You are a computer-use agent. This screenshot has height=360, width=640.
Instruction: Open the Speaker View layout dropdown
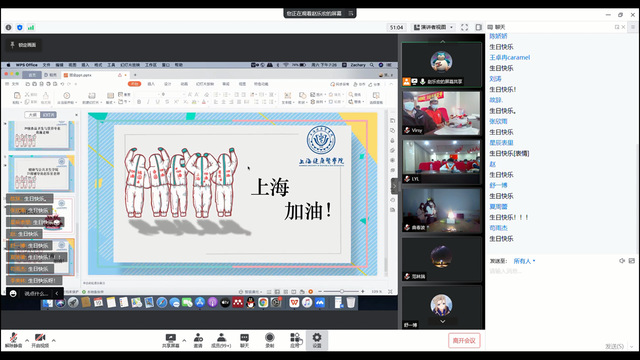pyautogui.click(x=433, y=27)
